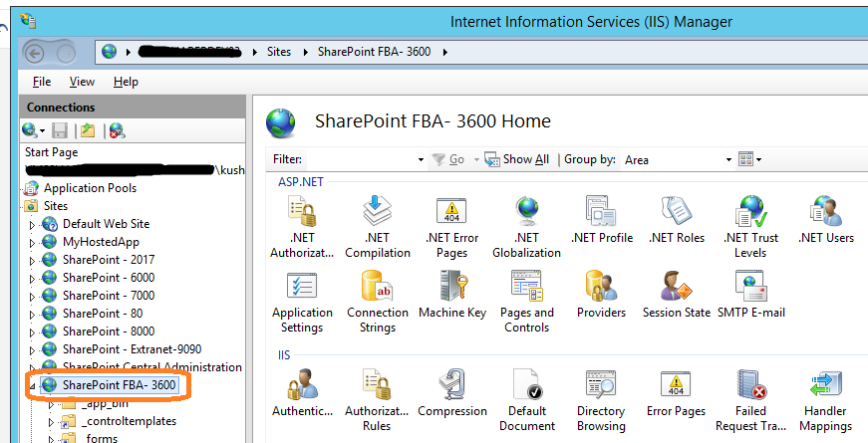Open .NET Globalization feature
868x443 pixels.
(526, 227)
